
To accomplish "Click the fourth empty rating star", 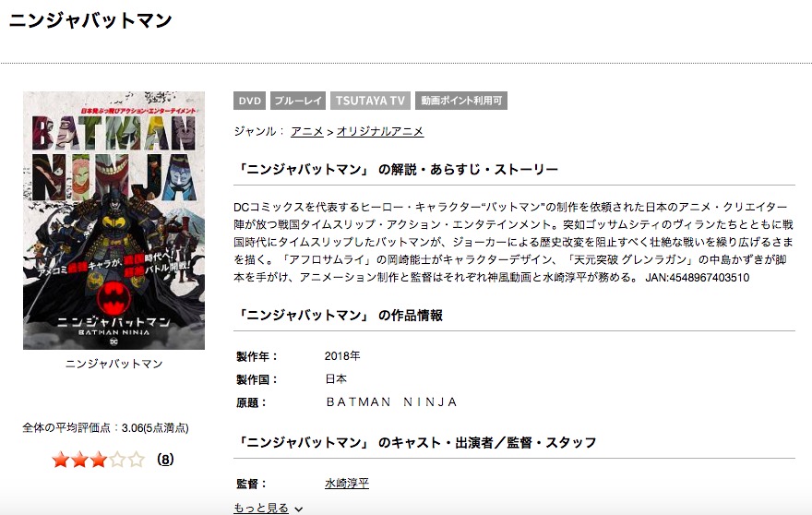I will (117, 460).
